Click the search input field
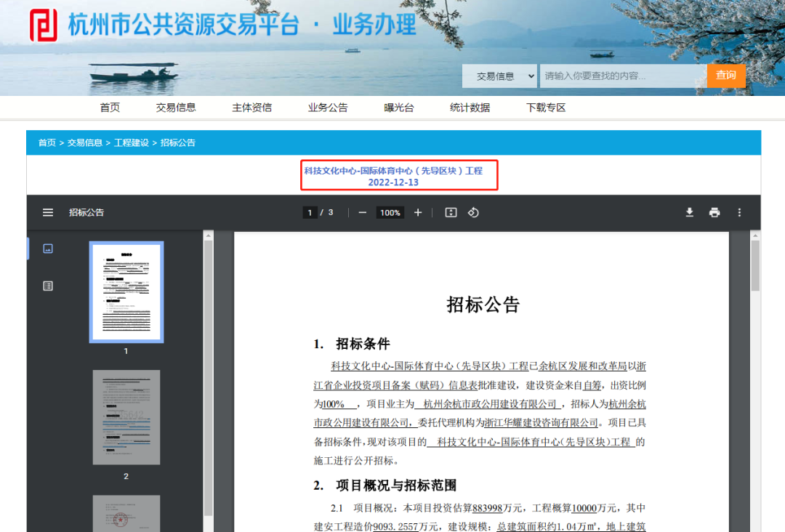 point(624,76)
